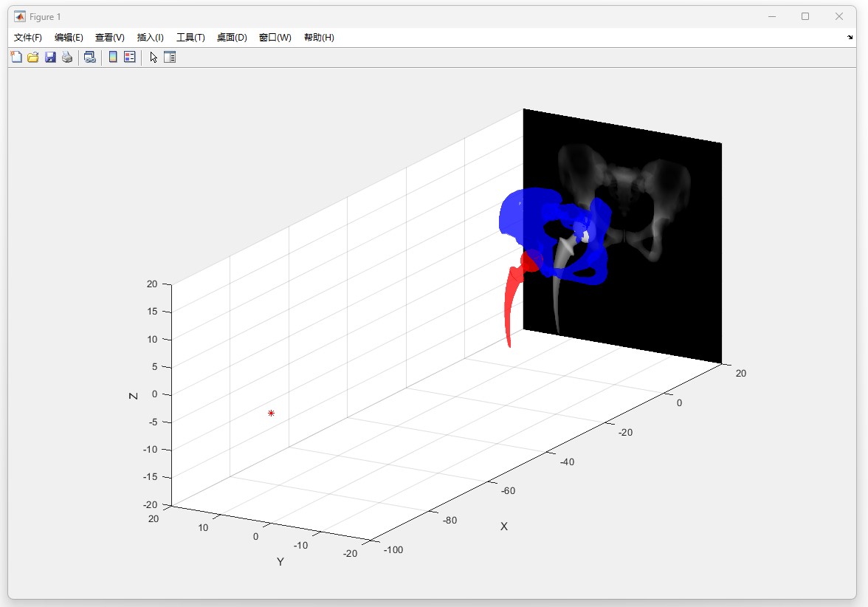
Task: Click the Link Plot toolbar icon
Action: click(x=90, y=57)
